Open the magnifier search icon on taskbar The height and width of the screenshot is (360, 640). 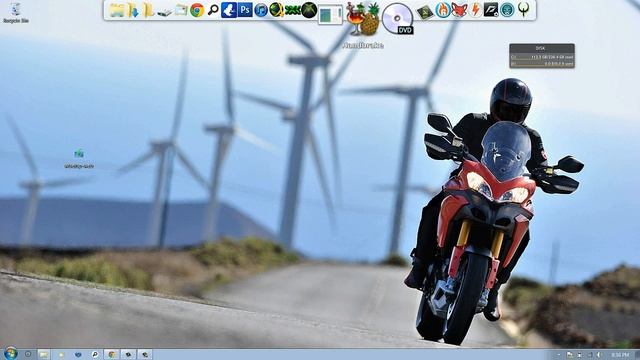[x=95, y=354]
